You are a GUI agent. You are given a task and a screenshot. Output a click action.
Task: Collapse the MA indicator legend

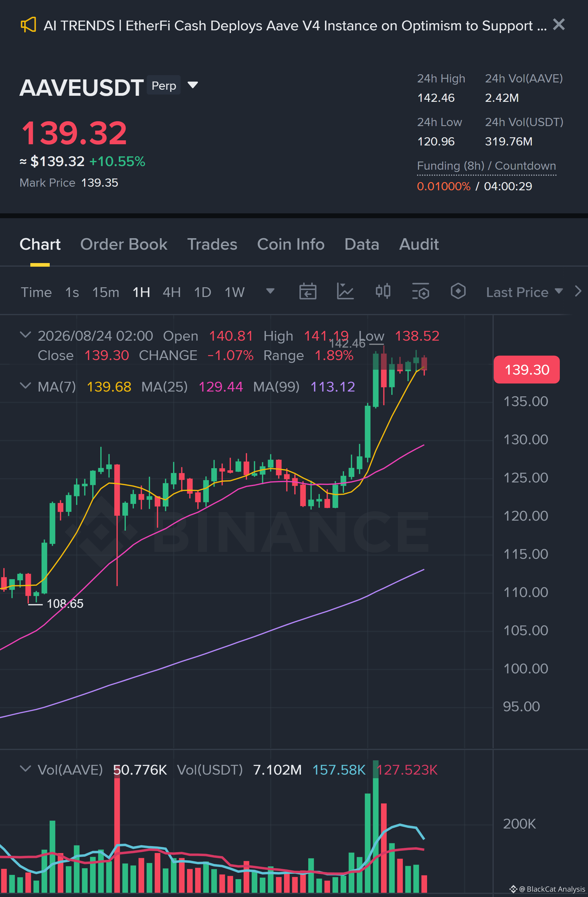25,385
